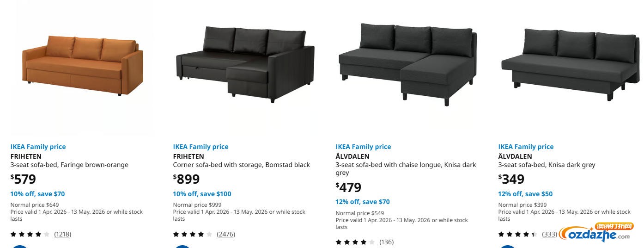Open the black FRIHETEN corner sofa-bed image
Viewport: 644px width, 248px height.
coord(245,64)
